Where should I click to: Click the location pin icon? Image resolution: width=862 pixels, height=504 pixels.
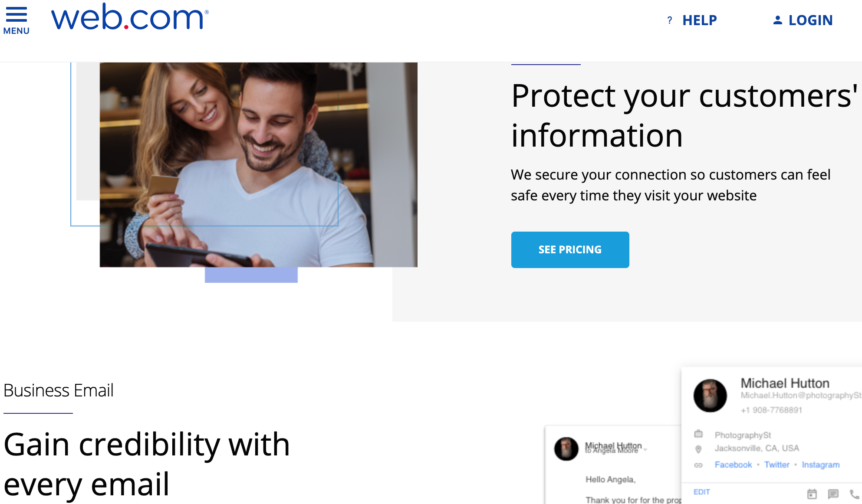tap(698, 449)
